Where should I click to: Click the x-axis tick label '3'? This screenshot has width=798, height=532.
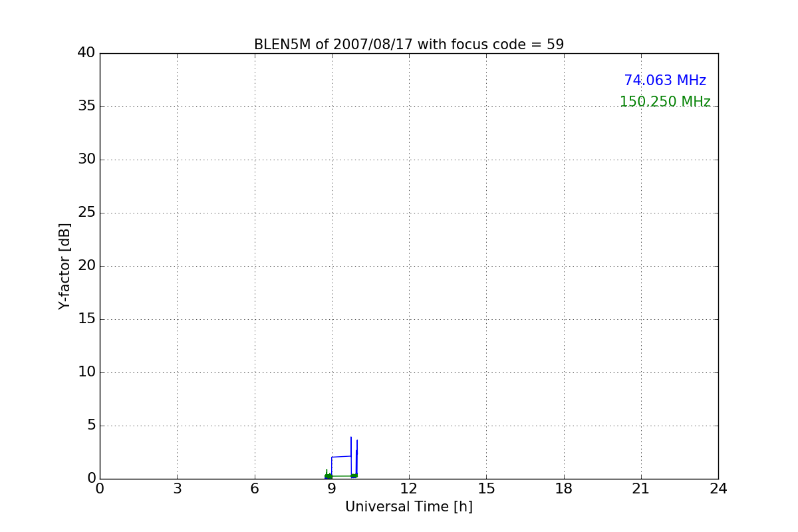pos(177,488)
